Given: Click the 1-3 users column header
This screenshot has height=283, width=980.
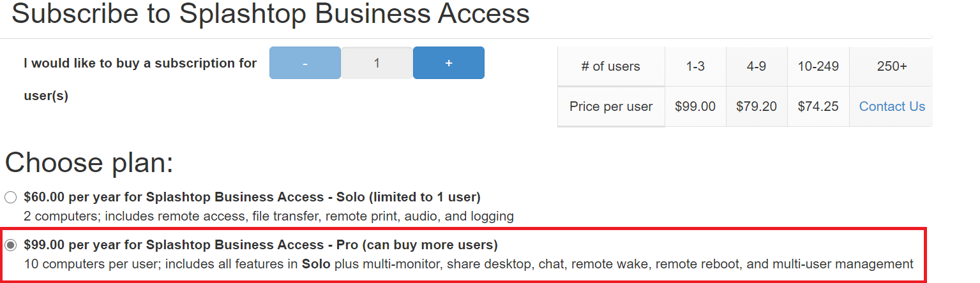Looking at the screenshot, I should (695, 66).
